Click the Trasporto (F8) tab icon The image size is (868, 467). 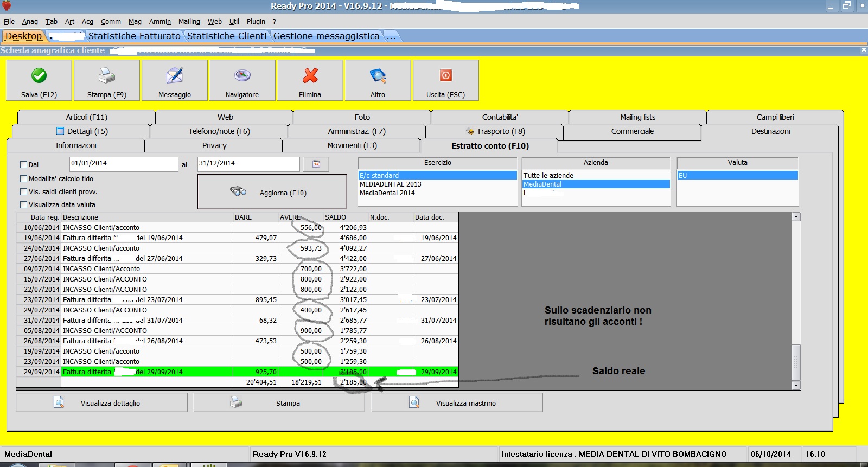pyautogui.click(x=470, y=131)
